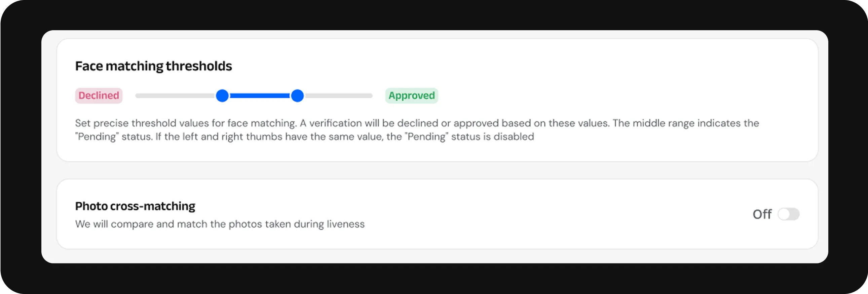Click slider track's far left end near Declined
Screen dimensions: 868x294
[138, 96]
